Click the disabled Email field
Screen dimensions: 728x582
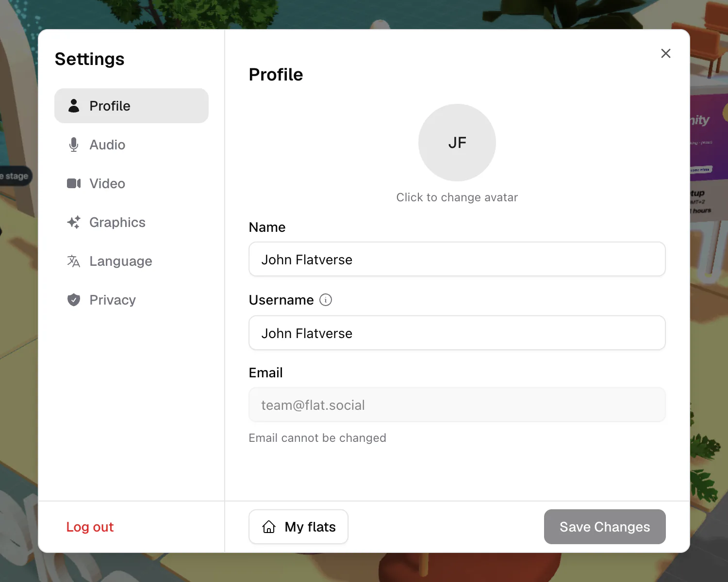(x=457, y=404)
